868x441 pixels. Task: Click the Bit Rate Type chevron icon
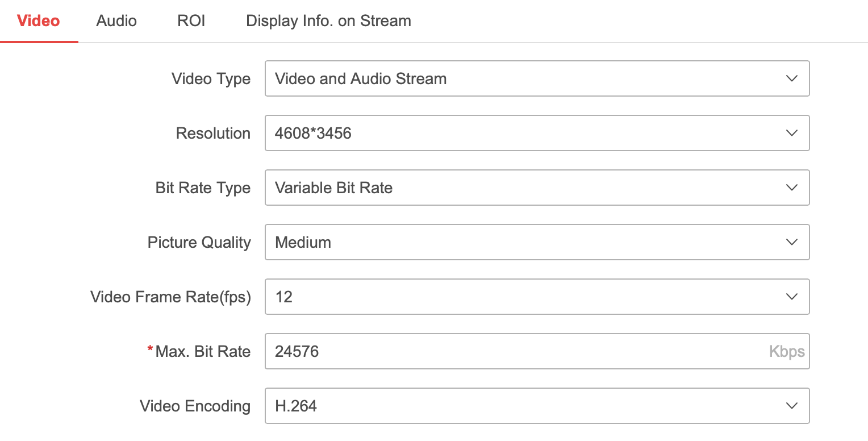click(x=792, y=188)
